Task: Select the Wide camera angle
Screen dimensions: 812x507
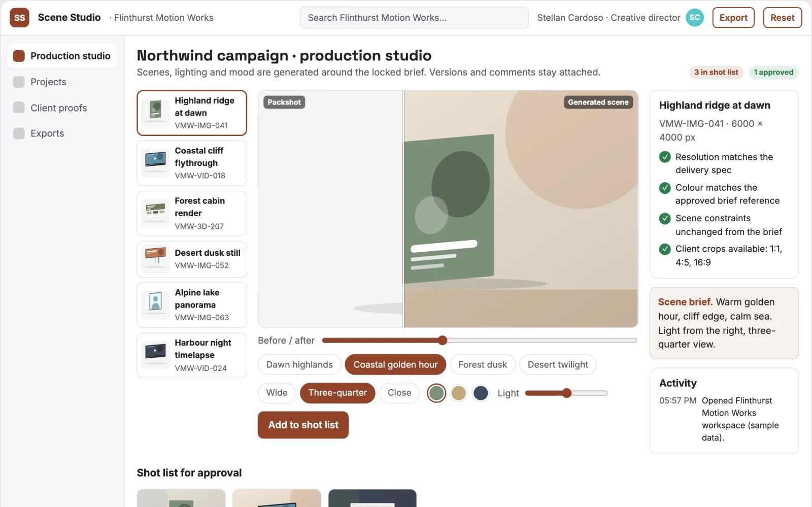Action: [277, 393]
